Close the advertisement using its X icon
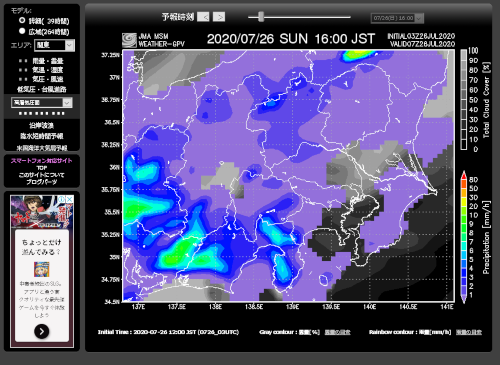 pyautogui.click(x=70, y=199)
